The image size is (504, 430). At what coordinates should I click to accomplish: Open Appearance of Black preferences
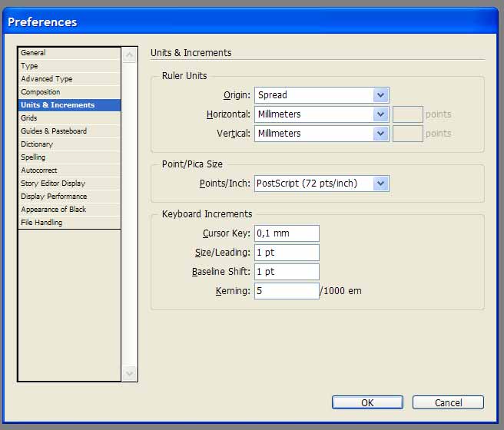coord(69,210)
